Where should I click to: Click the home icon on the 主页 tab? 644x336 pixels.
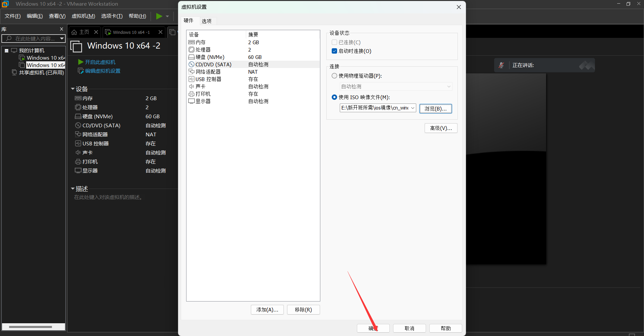74,32
